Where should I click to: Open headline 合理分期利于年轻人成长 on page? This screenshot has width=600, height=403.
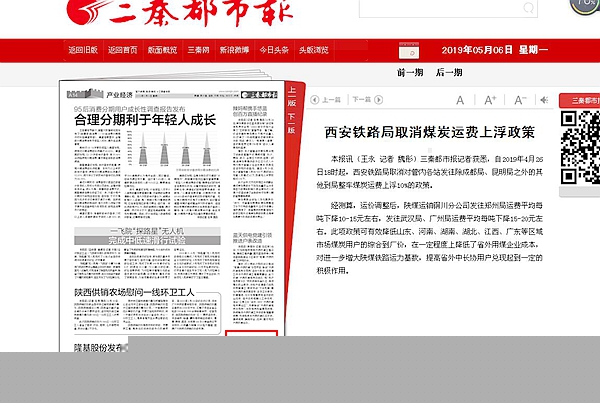[x=145, y=120]
